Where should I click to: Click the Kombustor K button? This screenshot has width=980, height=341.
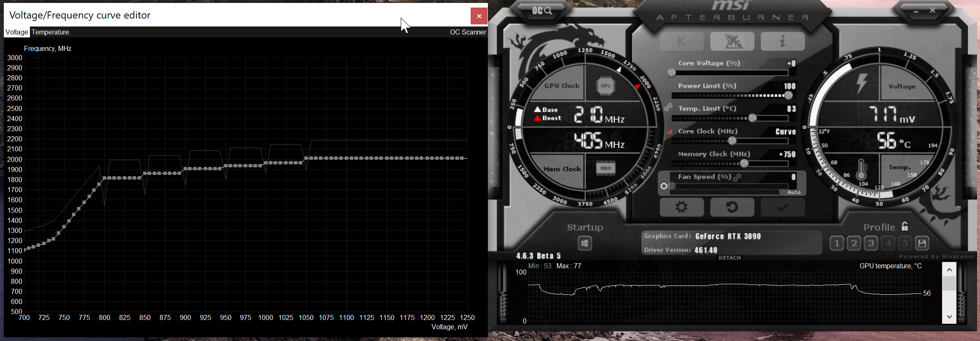pyautogui.click(x=682, y=41)
